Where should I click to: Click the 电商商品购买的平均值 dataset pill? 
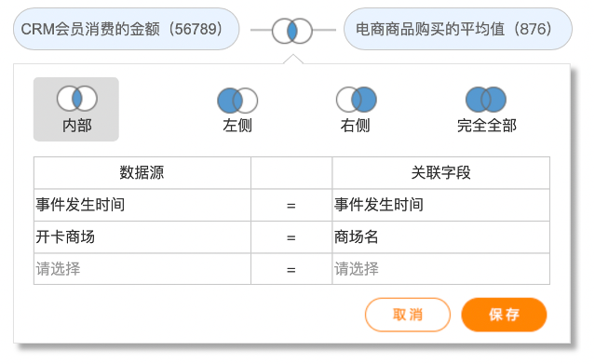point(458,29)
